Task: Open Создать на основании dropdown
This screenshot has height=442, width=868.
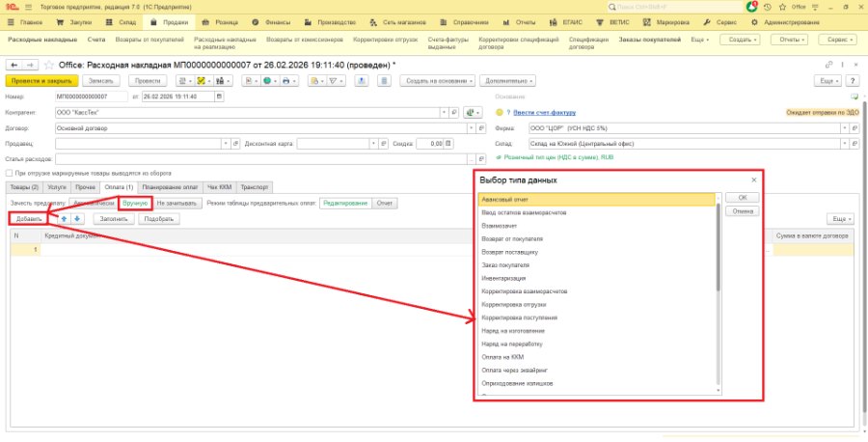Action: click(x=437, y=81)
